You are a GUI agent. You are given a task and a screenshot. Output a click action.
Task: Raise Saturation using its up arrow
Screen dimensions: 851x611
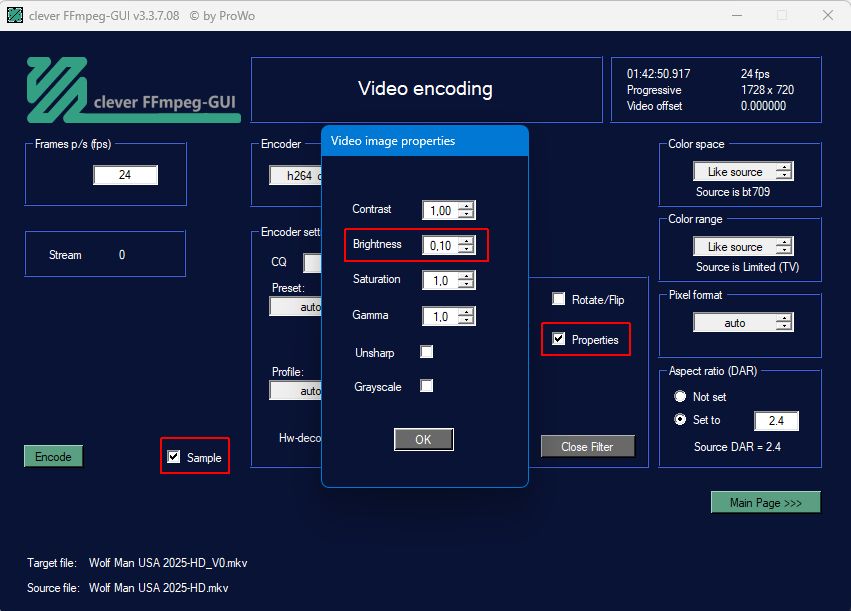point(466,276)
